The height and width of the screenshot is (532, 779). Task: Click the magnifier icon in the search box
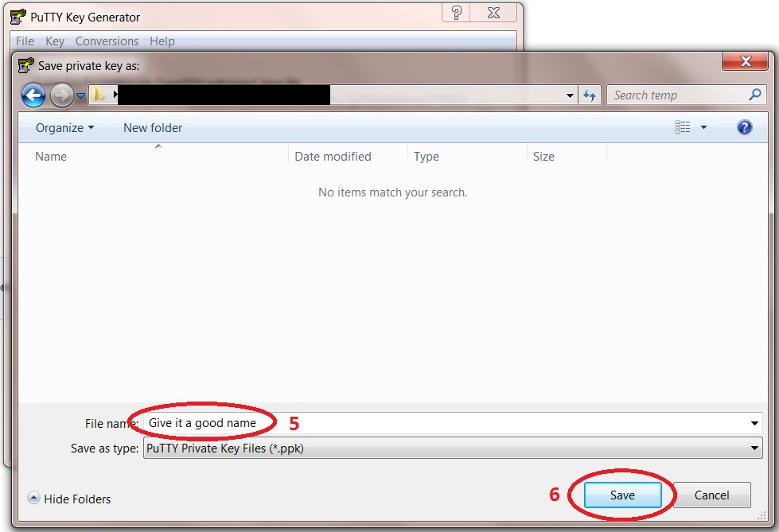coord(755,95)
